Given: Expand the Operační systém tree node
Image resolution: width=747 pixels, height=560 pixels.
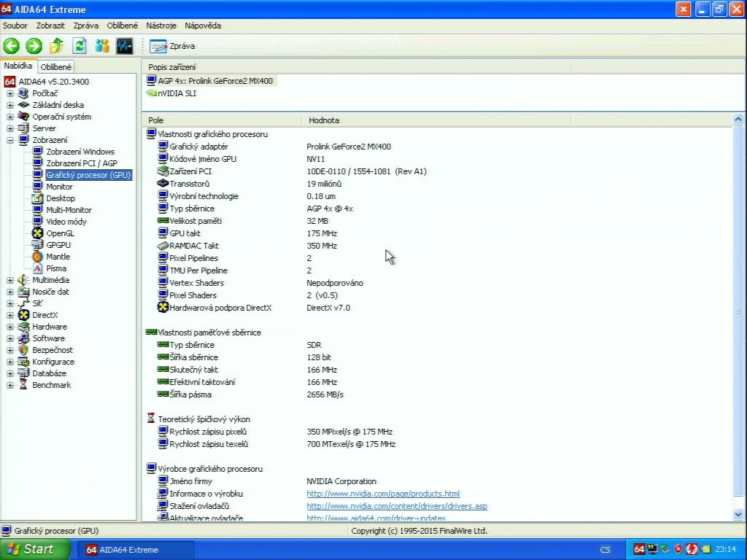Looking at the screenshot, I should [x=10, y=117].
